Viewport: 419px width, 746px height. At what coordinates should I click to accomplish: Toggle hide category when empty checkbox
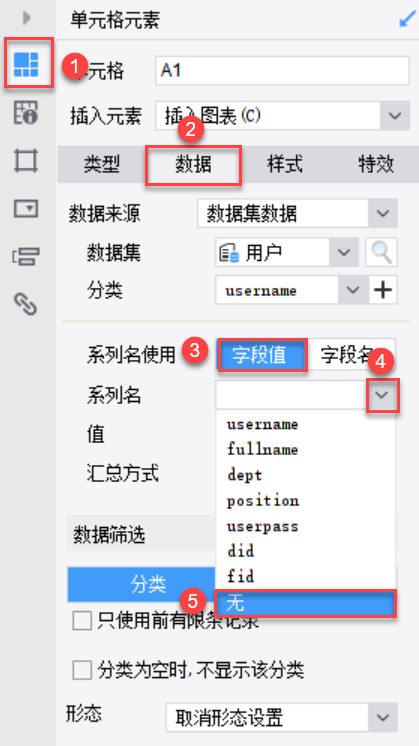click(x=82, y=671)
